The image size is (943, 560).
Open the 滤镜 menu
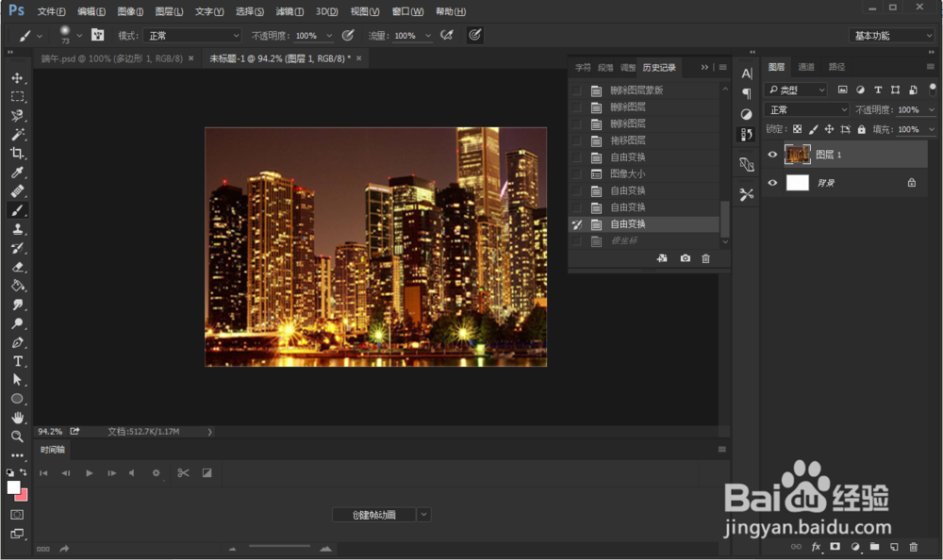(x=290, y=11)
